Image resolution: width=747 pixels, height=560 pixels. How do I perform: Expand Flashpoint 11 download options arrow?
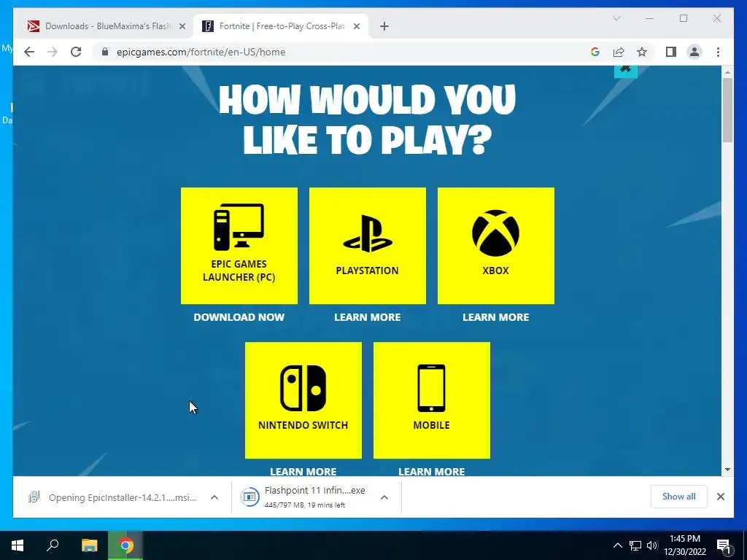[384, 497]
